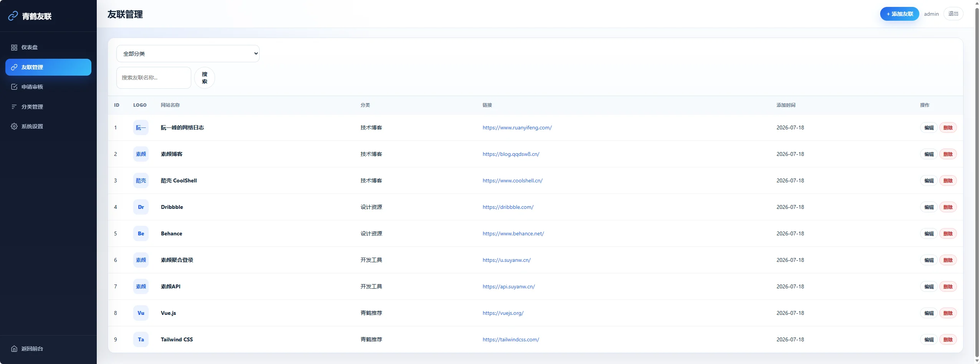Viewport: 980px width, 364px height.
Task: Open the https://www.coolshell.cn/ link
Action: pyautogui.click(x=512, y=180)
